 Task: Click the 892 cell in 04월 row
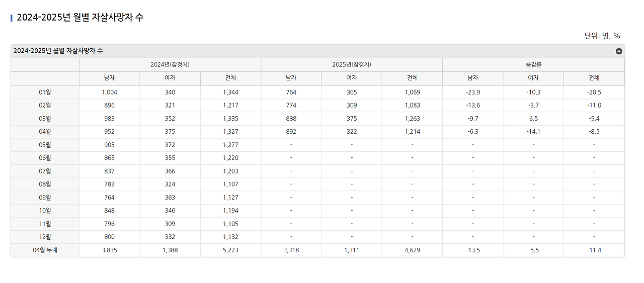pyautogui.click(x=291, y=132)
